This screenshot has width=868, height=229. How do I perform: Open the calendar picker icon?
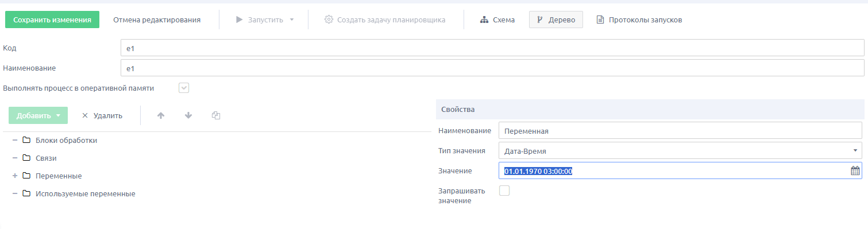pos(855,170)
